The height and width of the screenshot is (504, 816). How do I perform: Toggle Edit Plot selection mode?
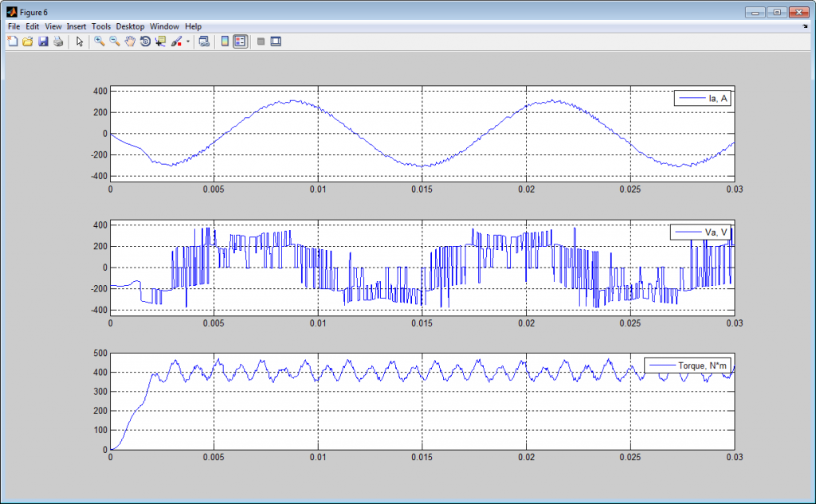80,41
